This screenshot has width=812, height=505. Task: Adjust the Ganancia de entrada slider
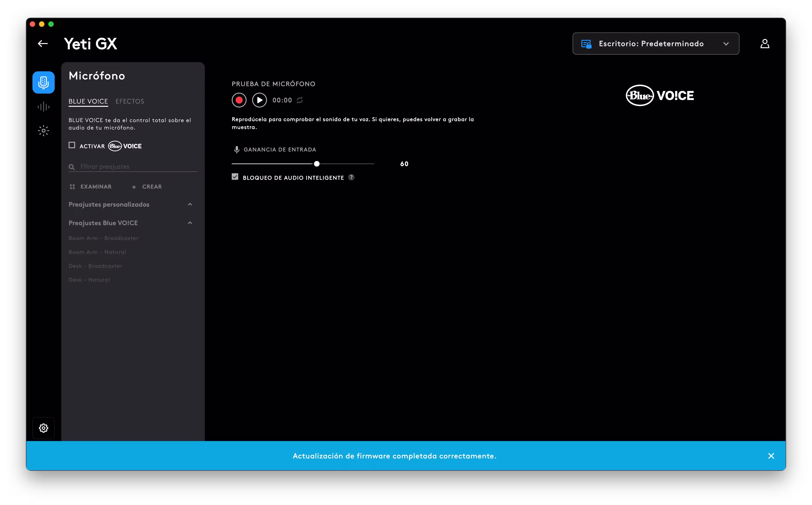(317, 164)
